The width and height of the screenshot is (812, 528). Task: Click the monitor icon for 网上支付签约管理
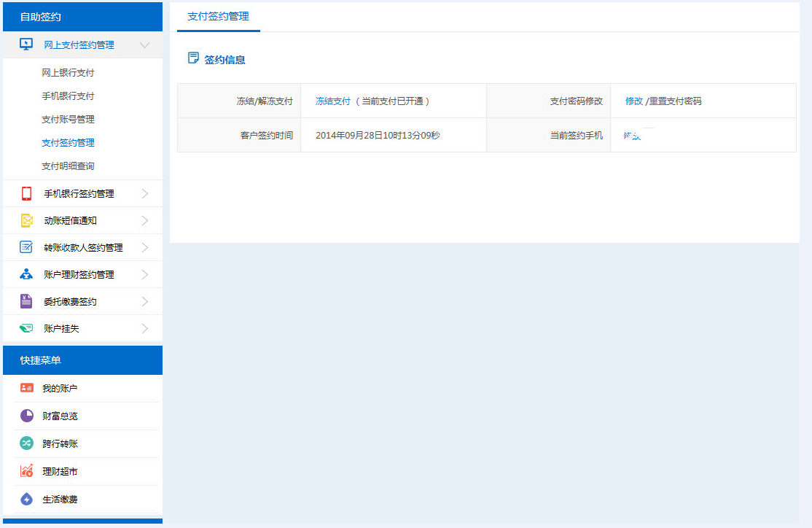coord(26,44)
